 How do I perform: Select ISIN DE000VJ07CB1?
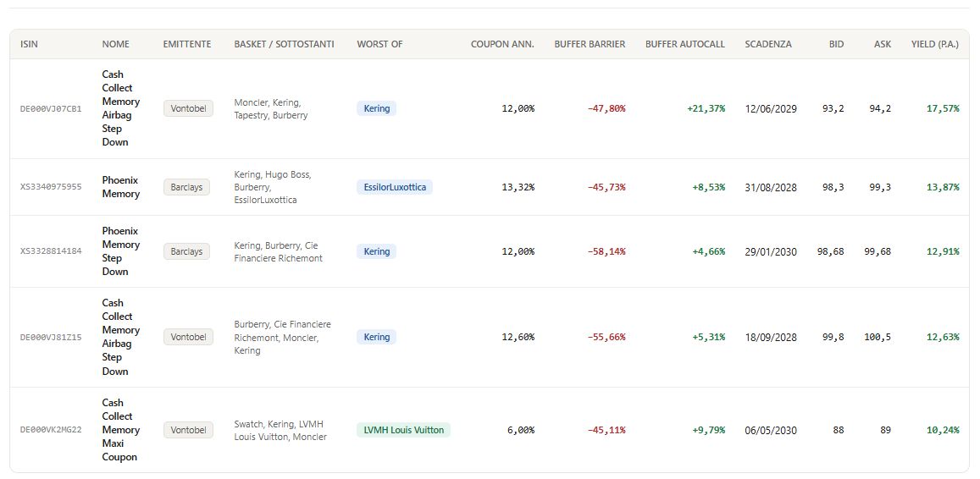[x=51, y=108]
